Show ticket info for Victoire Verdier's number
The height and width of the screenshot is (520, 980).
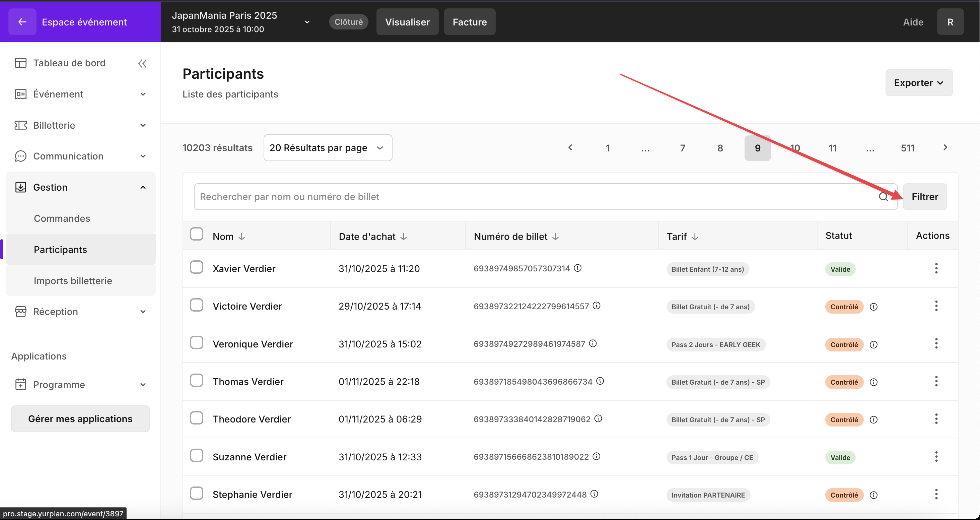[597, 306]
